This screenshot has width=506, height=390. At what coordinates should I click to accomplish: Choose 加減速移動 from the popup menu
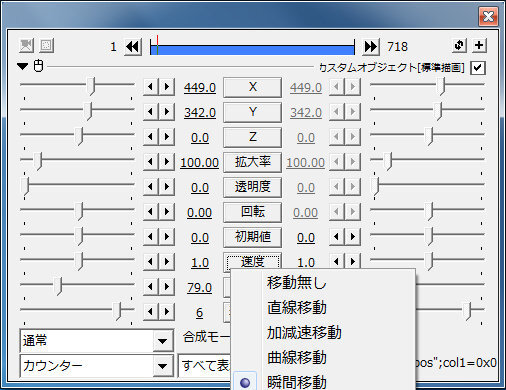pos(323,333)
